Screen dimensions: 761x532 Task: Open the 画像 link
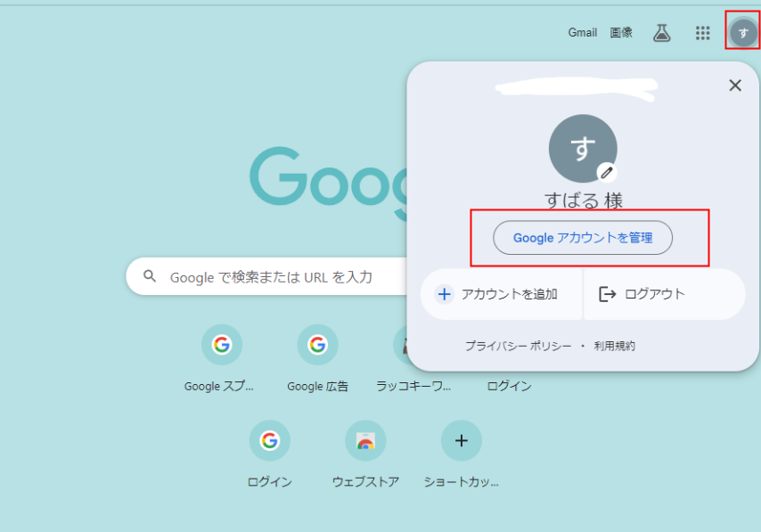(621, 32)
